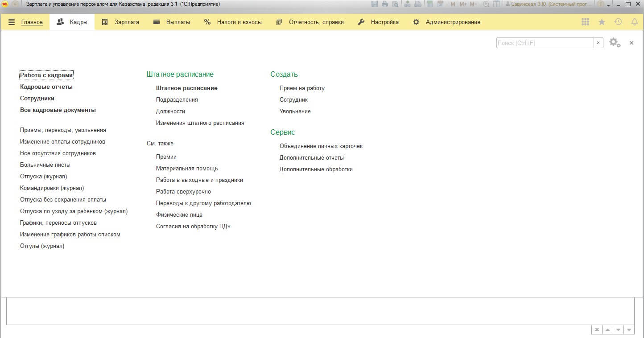Click the zoom magnifier plus icon
644x338 pixels.
487,4
